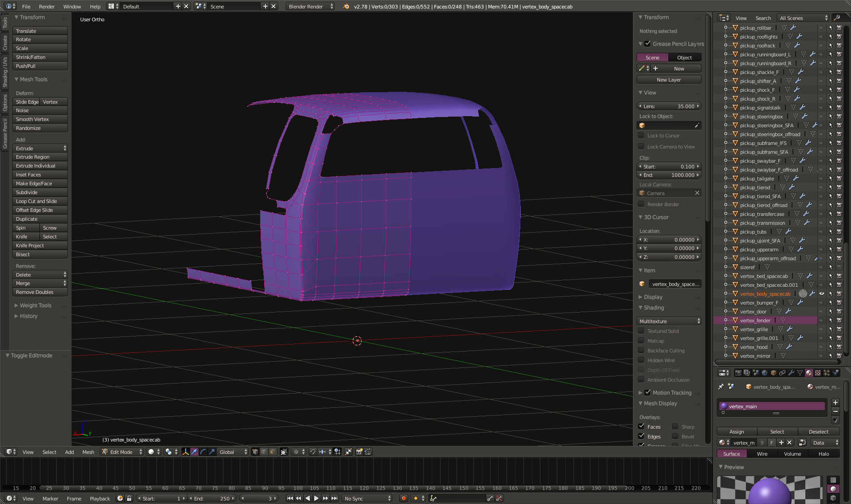Uncheck the Faces overlay checkbox
This screenshot has width=851, height=504.
(641, 426)
